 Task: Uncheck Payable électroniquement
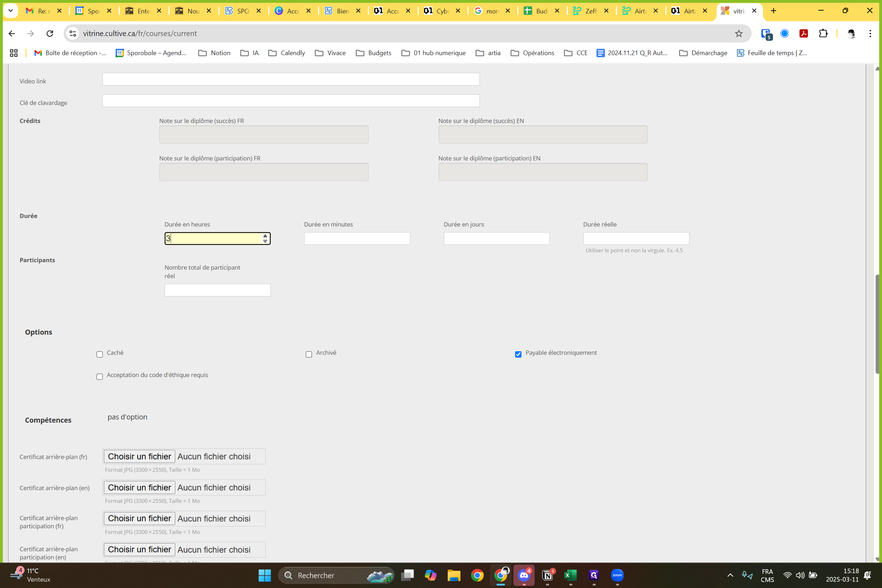(x=518, y=354)
